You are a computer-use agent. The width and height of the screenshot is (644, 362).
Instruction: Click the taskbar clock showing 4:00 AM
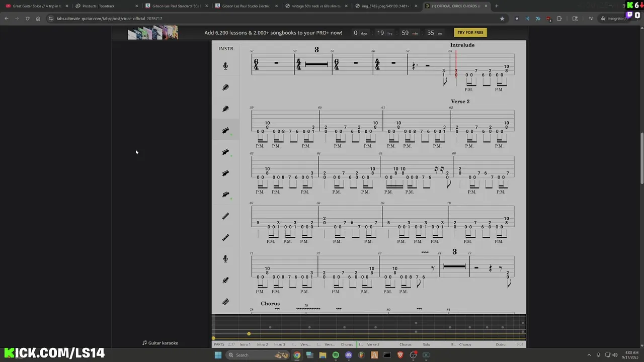point(631,355)
